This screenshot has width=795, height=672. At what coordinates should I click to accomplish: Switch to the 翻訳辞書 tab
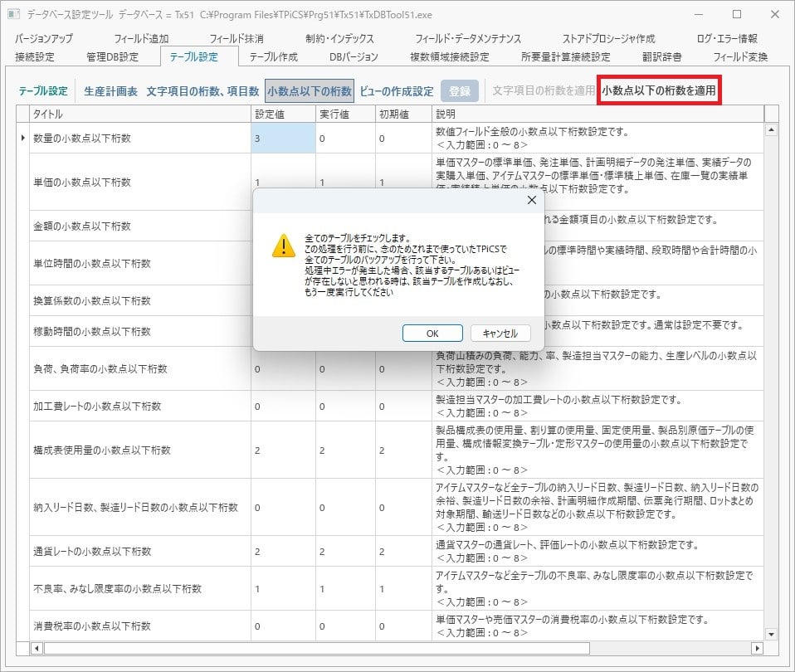(662, 56)
